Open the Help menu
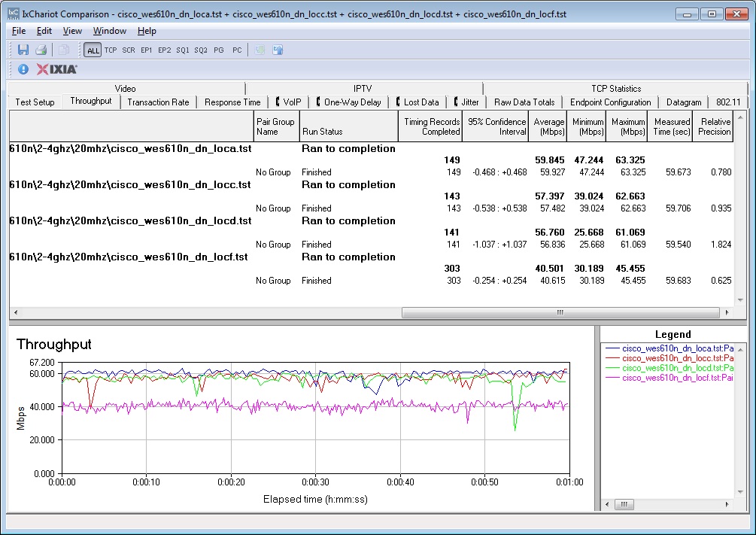Viewport: 756px width, 535px height. click(x=147, y=31)
